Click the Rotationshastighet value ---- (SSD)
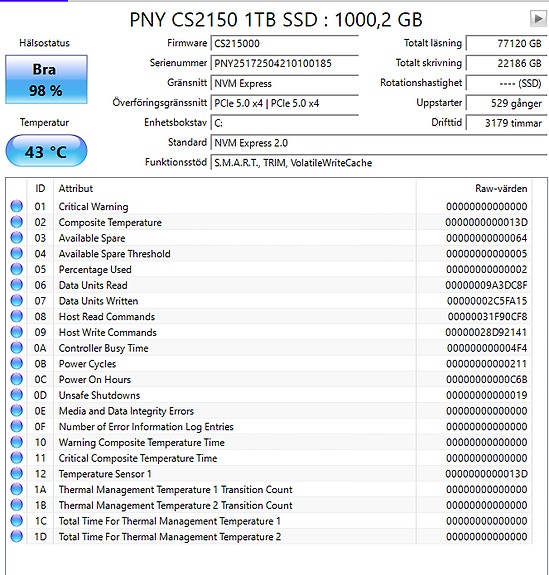This screenshot has width=549, height=575. pos(506,83)
